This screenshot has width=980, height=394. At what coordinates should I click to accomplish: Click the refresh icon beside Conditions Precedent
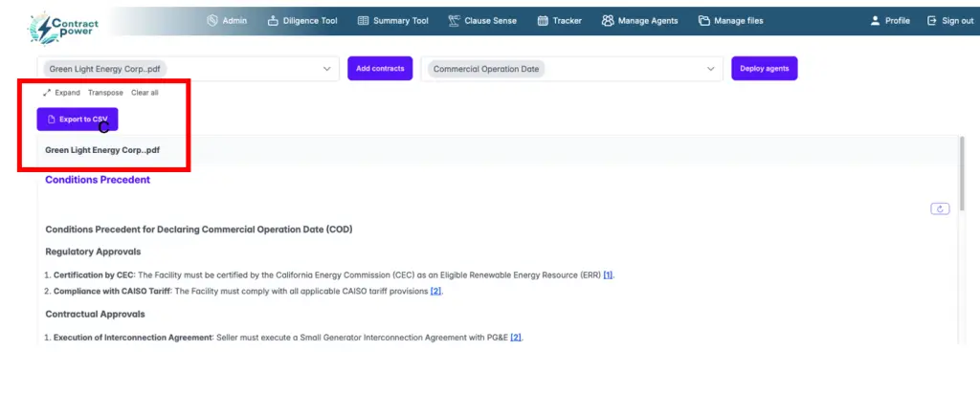coord(939,208)
